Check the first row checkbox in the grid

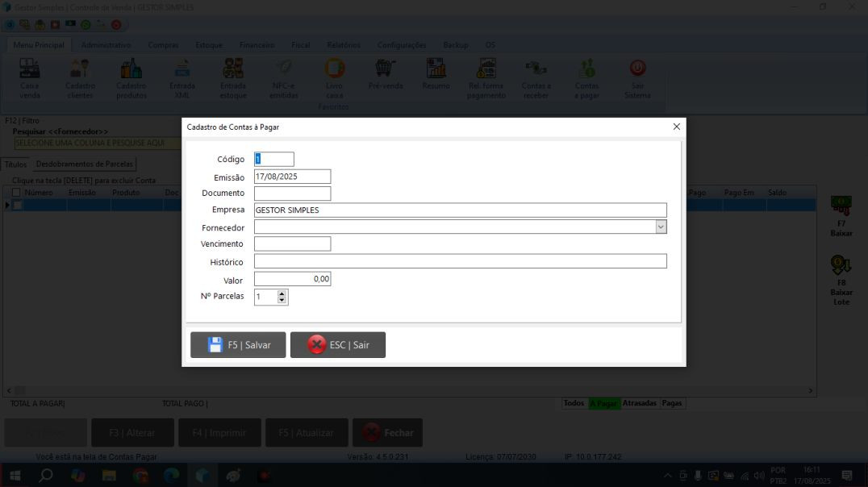point(17,206)
